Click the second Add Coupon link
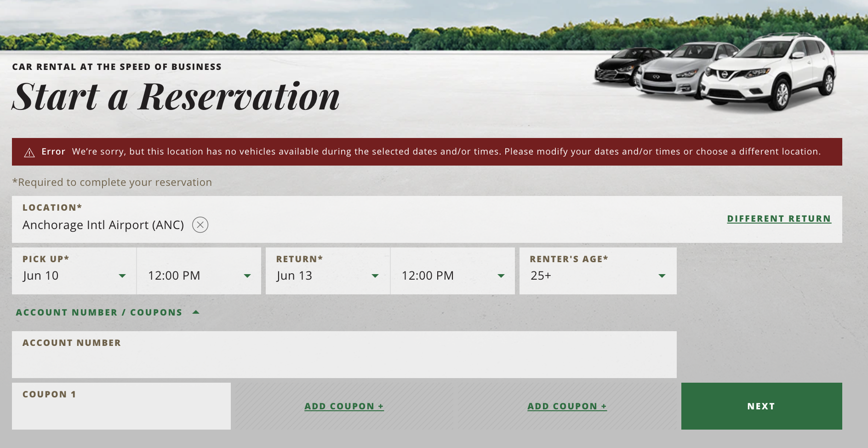The height and width of the screenshot is (448, 868). pyautogui.click(x=567, y=406)
